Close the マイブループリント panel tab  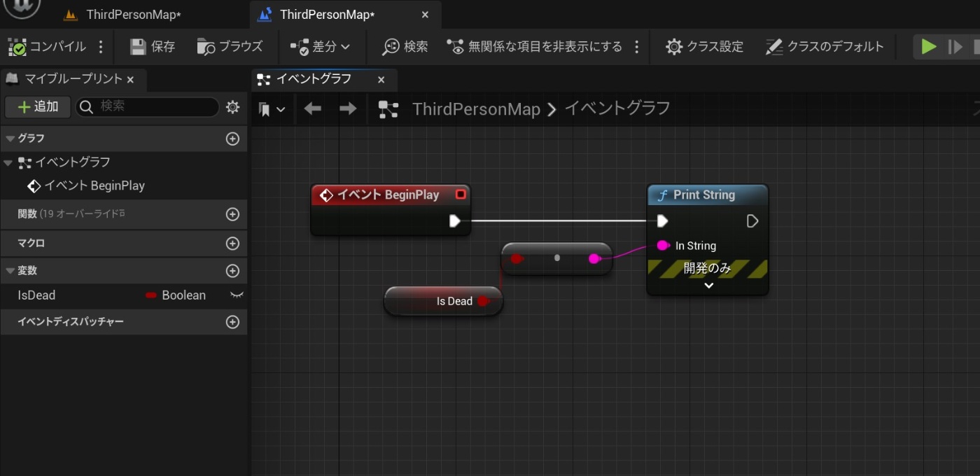pyautogui.click(x=130, y=80)
